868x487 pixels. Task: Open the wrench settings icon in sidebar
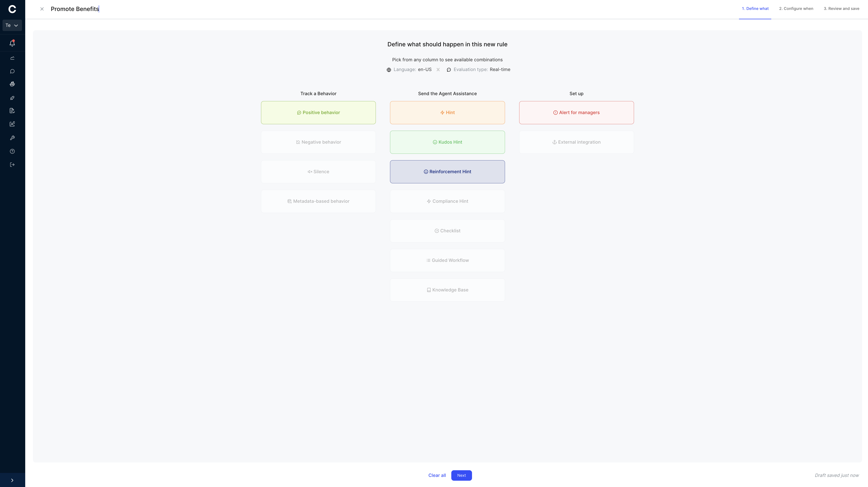point(12,138)
